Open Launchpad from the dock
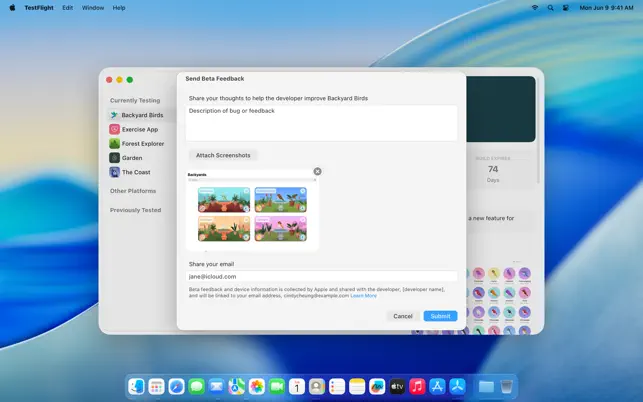This screenshot has height=402, width=643. 157,386
